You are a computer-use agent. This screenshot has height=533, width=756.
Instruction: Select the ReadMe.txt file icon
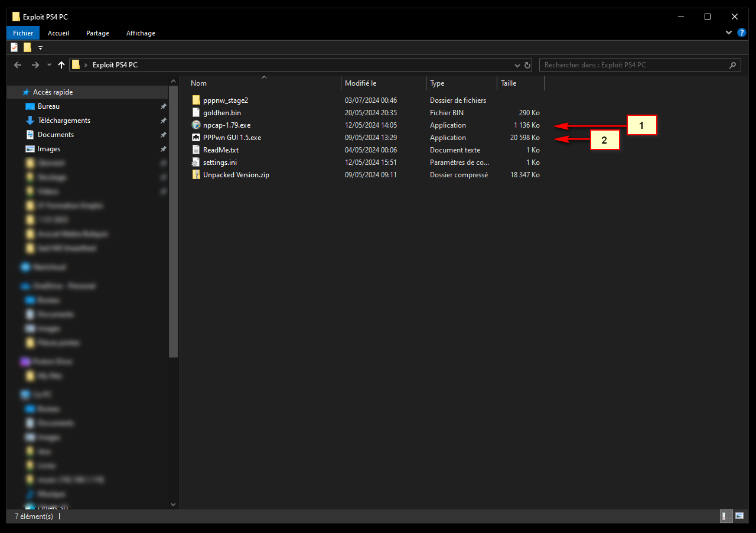(197, 150)
